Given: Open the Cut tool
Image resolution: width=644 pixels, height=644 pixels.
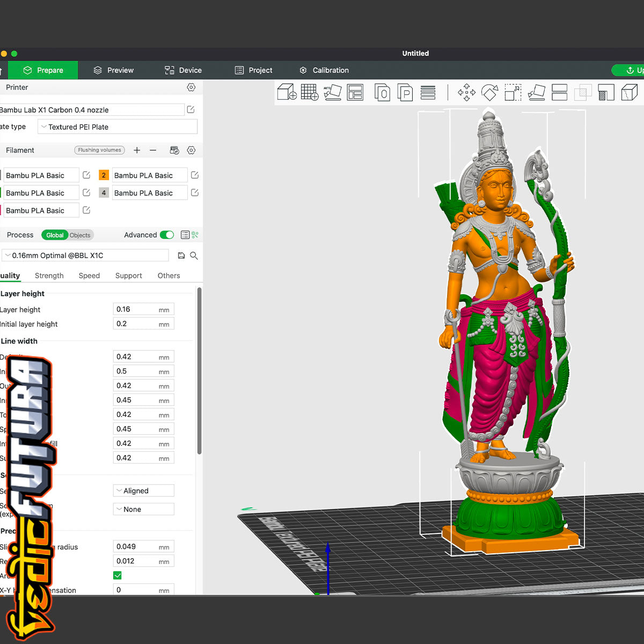Looking at the screenshot, I should point(559,92).
